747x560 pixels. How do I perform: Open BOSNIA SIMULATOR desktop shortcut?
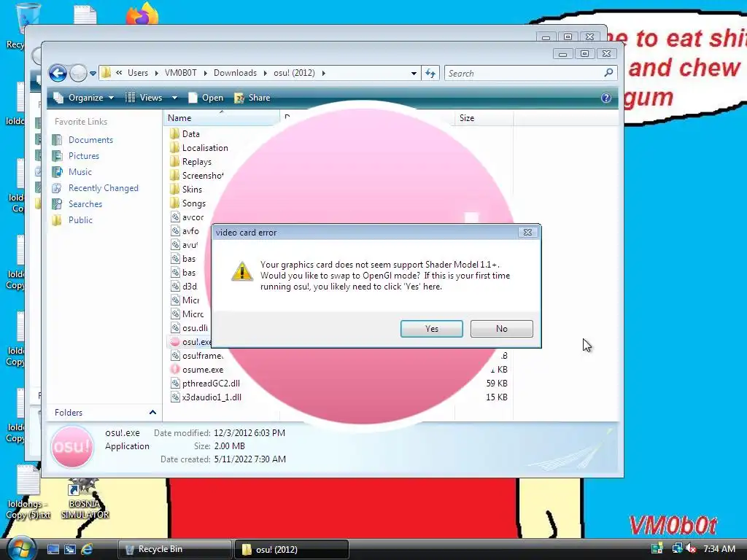pyautogui.click(x=85, y=498)
